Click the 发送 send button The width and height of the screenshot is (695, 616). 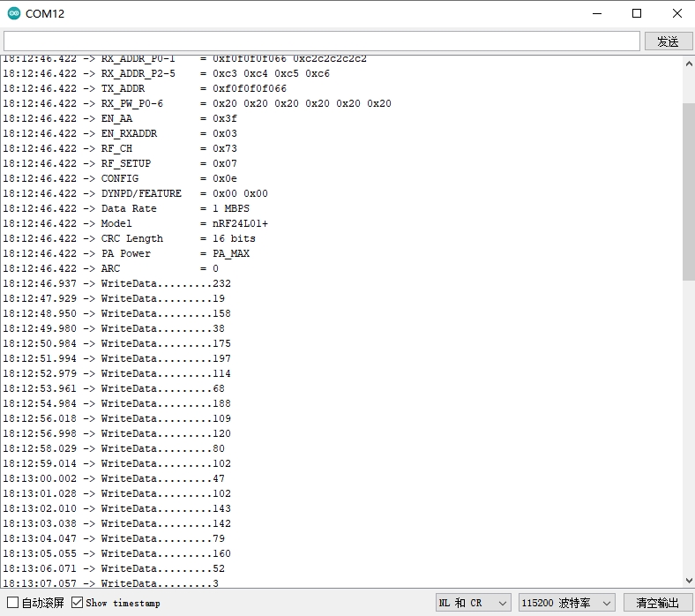[668, 41]
